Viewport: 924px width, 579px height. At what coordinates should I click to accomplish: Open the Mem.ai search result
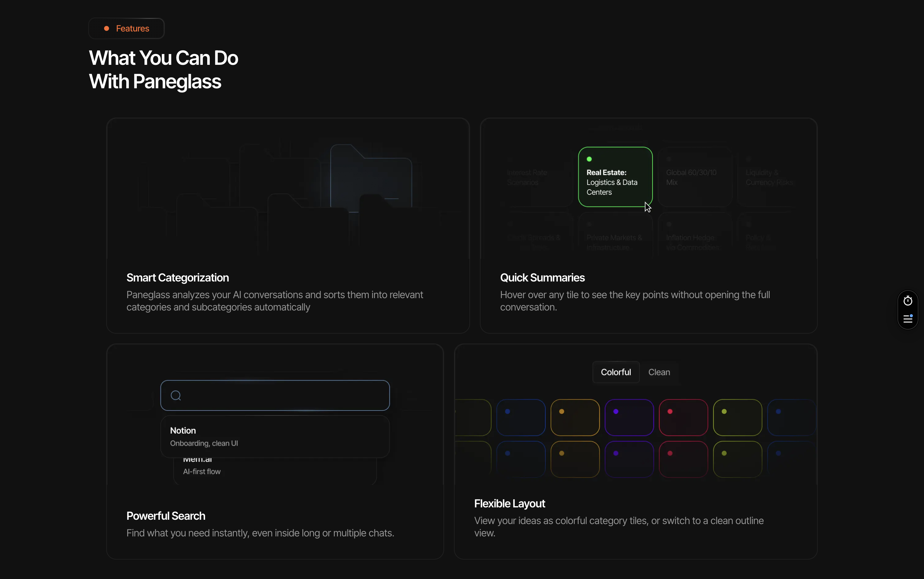tap(275, 465)
